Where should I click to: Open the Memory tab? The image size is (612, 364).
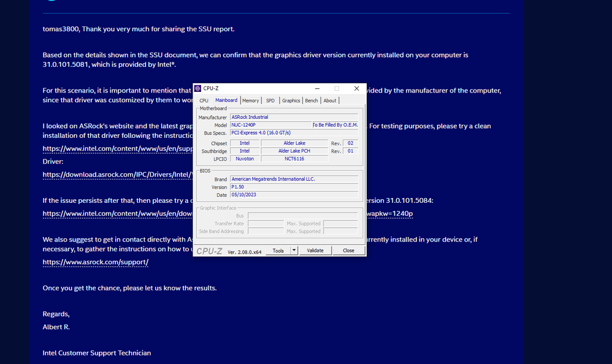[x=251, y=100]
